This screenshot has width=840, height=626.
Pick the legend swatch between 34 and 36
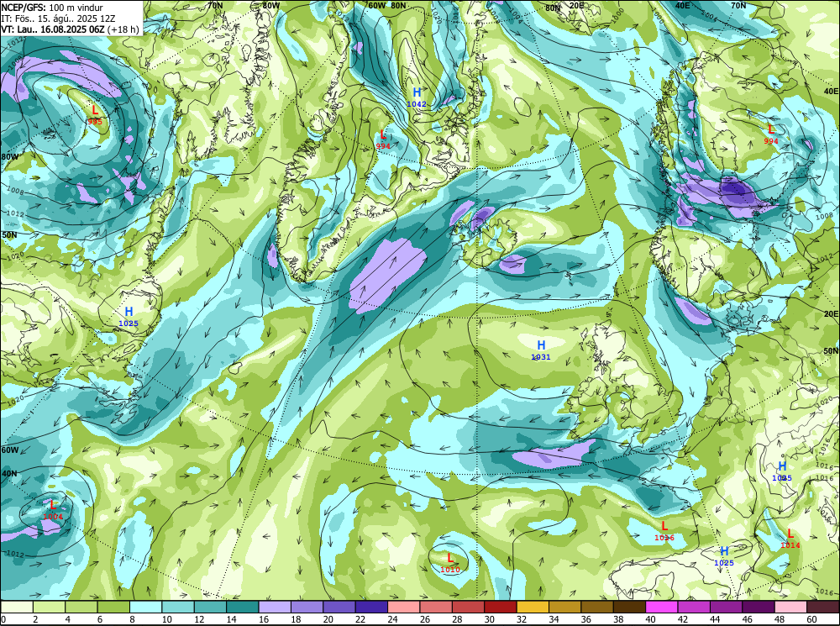[x=564, y=607]
